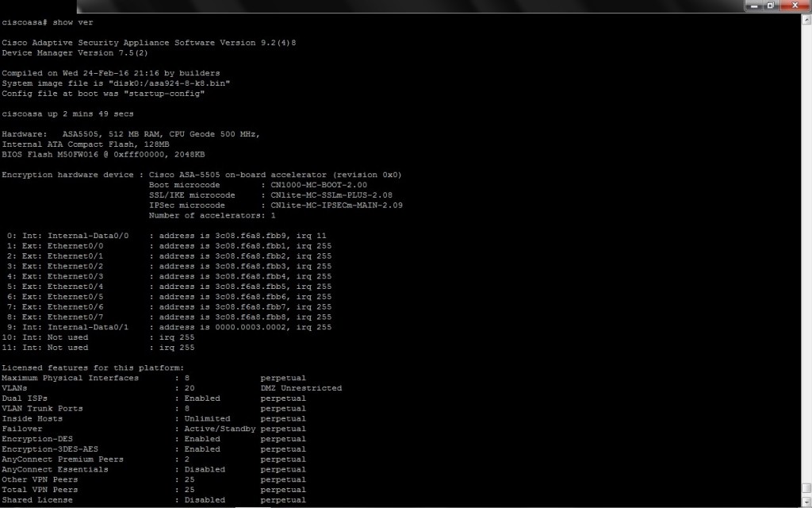812x508 pixels.
Task: Click the '10: Int: Not used' line
Action: pyautogui.click(x=98, y=337)
